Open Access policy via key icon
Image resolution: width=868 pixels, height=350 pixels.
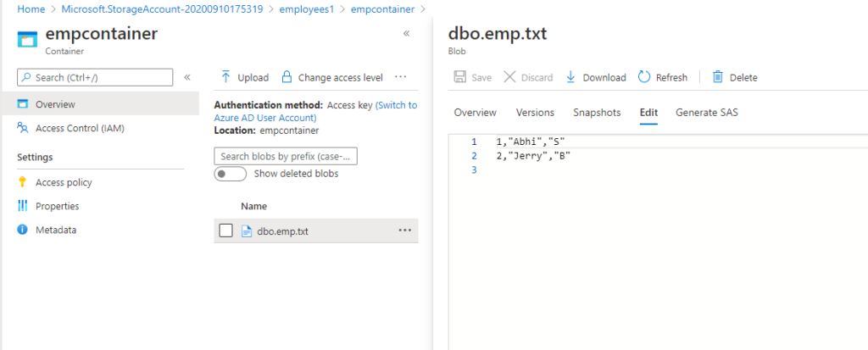(22, 182)
